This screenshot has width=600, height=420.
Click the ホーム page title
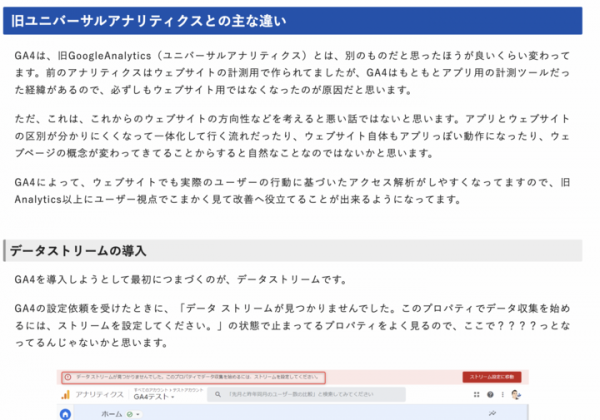(112, 414)
